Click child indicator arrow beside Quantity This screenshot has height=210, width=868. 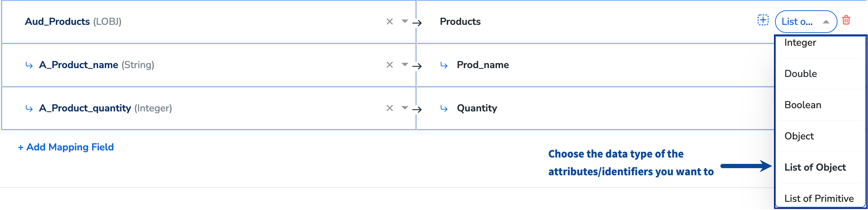444,109
